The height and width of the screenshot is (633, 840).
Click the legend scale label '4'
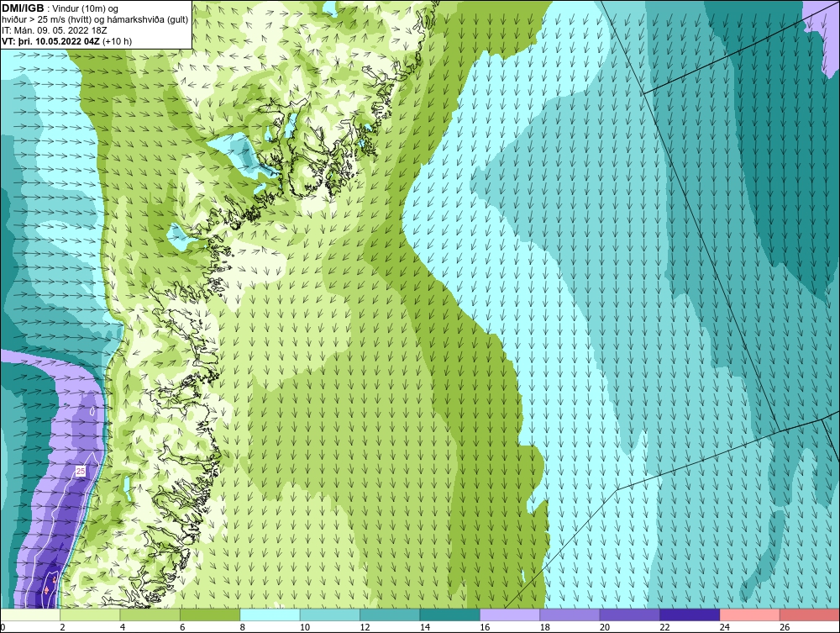[123, 627]
